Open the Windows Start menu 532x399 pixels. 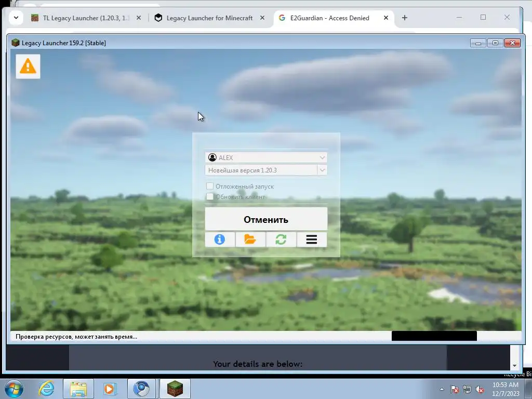pyautogui.click(x=14, y=389)
